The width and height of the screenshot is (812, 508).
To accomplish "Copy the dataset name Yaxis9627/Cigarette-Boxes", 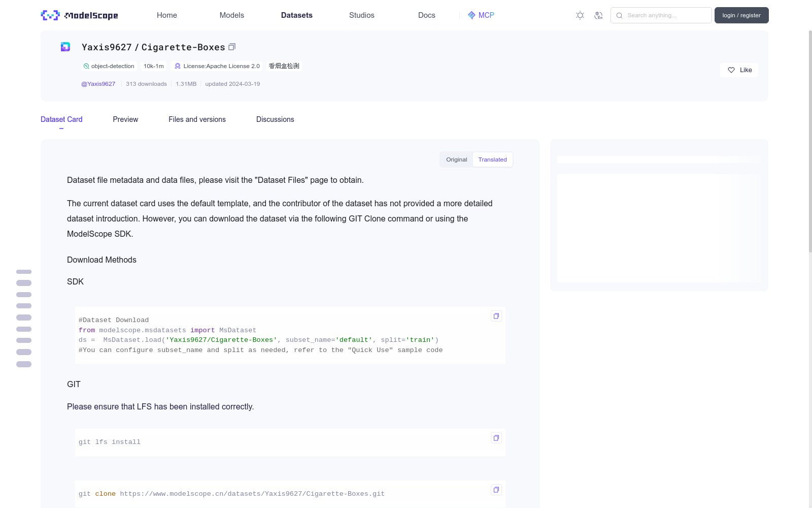I will click(x=232, y=47).
